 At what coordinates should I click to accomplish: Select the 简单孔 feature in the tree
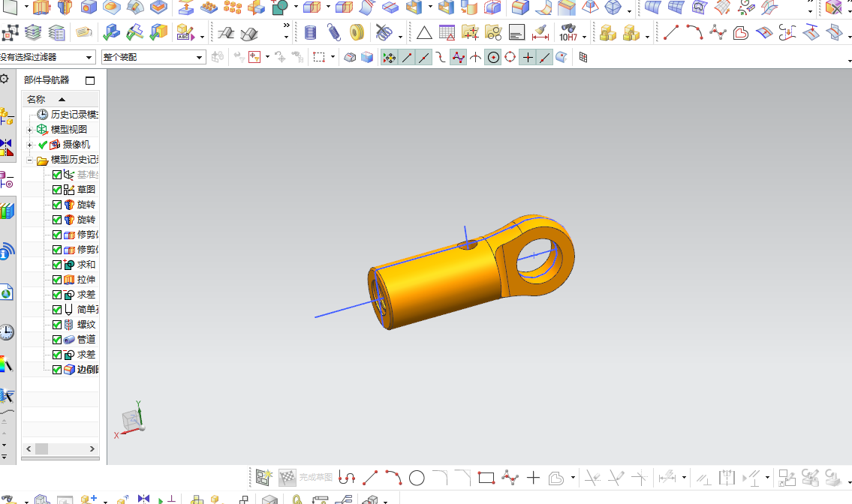click(x=81, y=310)
